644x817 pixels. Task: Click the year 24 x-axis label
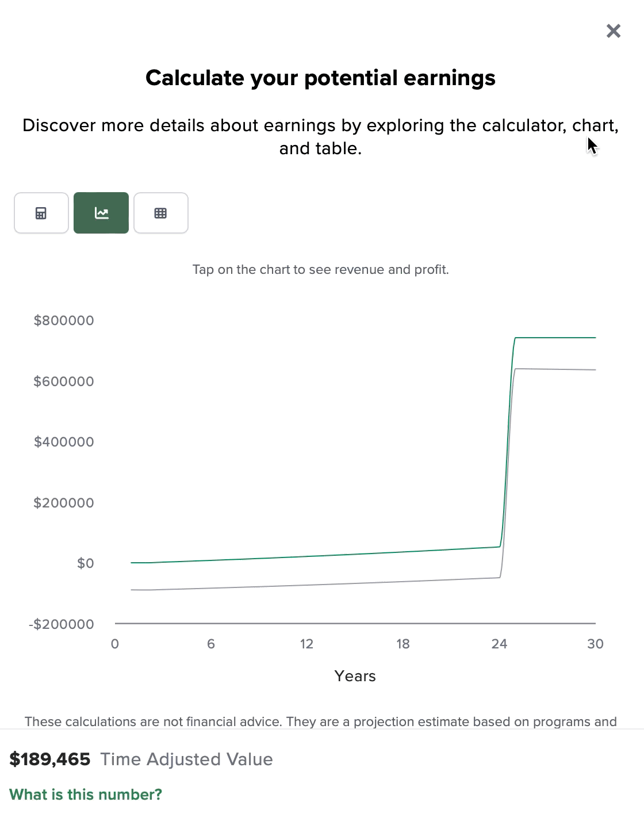point(499,644)
